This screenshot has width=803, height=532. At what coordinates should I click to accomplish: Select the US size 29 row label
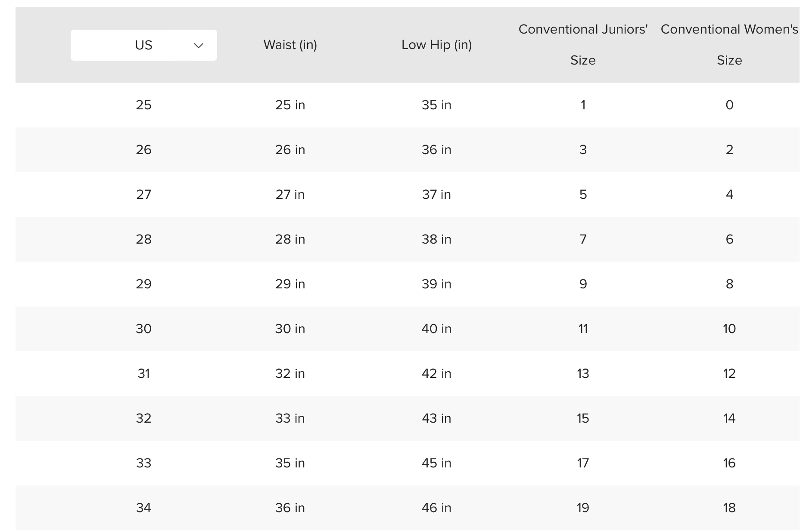(143, 284)
